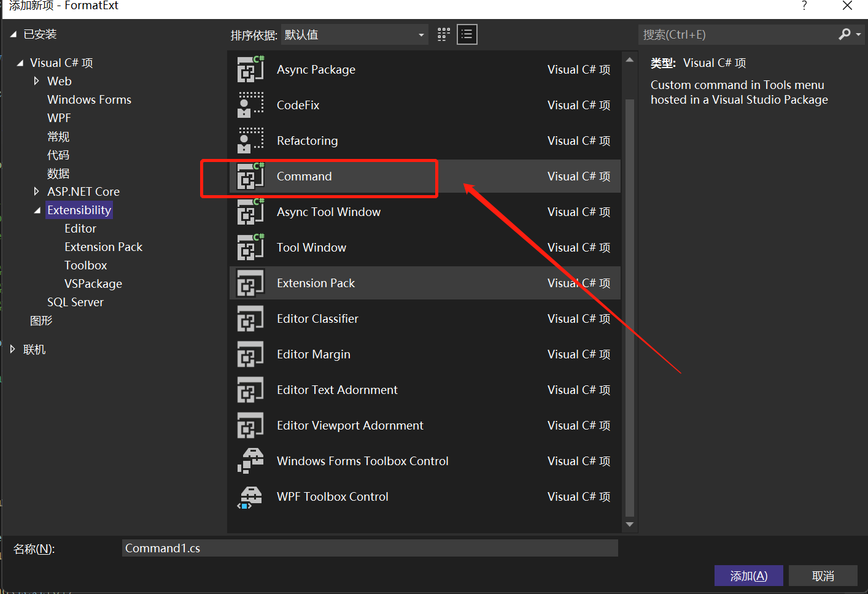Select the Extensibility category
The width and height of the screenshot is (868, 594).
79,210
